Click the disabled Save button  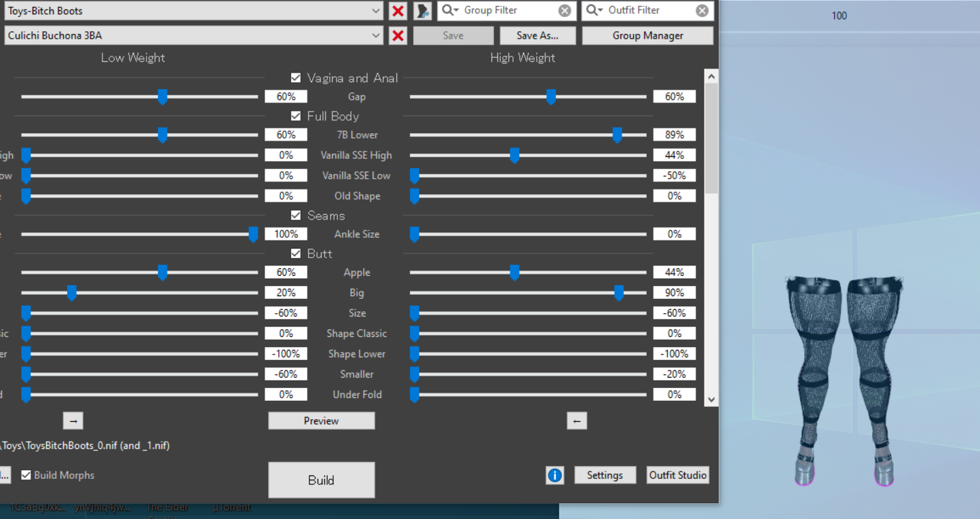click(x=453, y=35)
